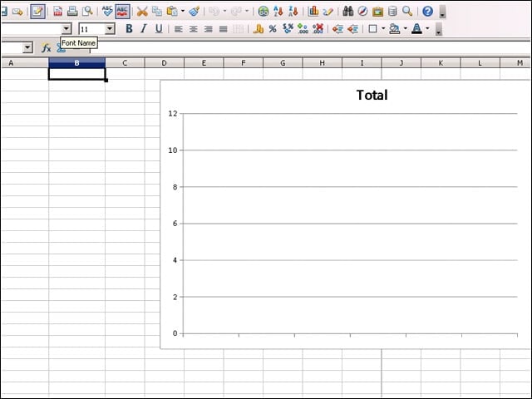Open the Undo history dropdown arrow
532x399 pixels.
pyautogui.click(x=224, y=12)
